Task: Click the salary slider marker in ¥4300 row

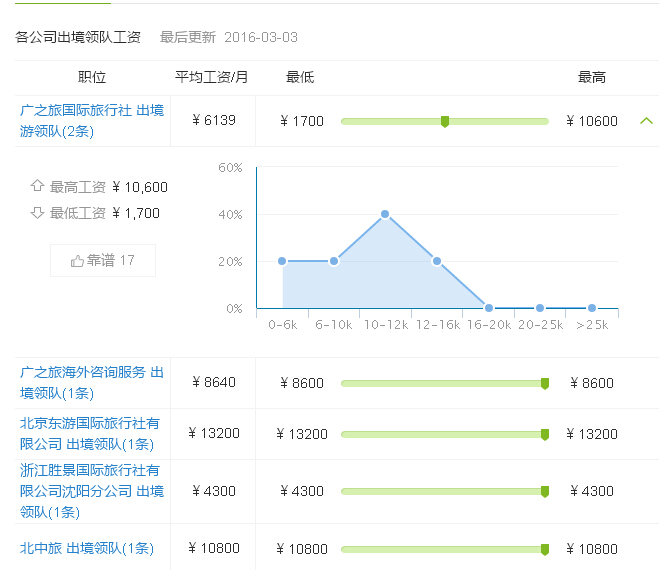Action: pos(545,491)
